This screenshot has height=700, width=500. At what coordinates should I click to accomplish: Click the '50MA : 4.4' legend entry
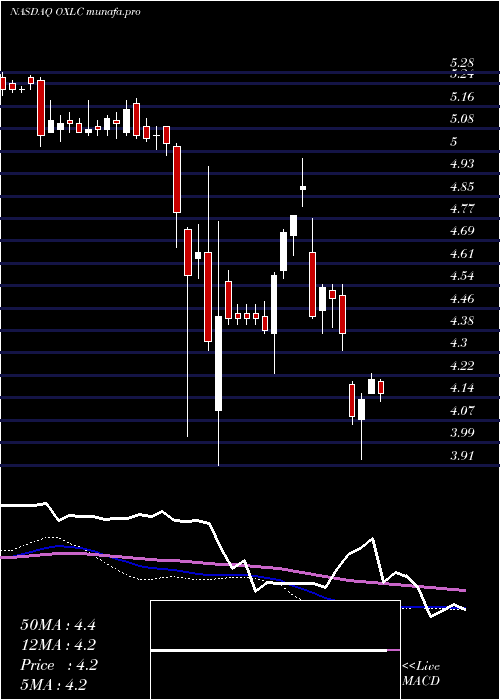58,625
